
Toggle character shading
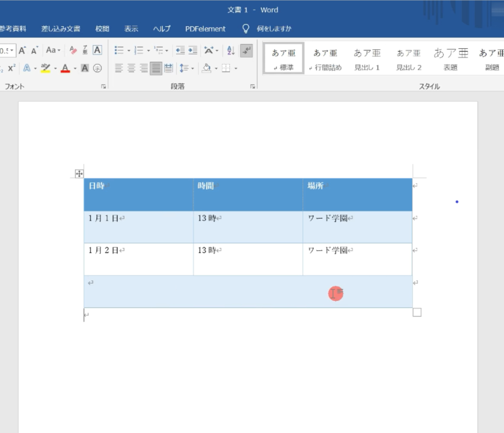(85, 68)
